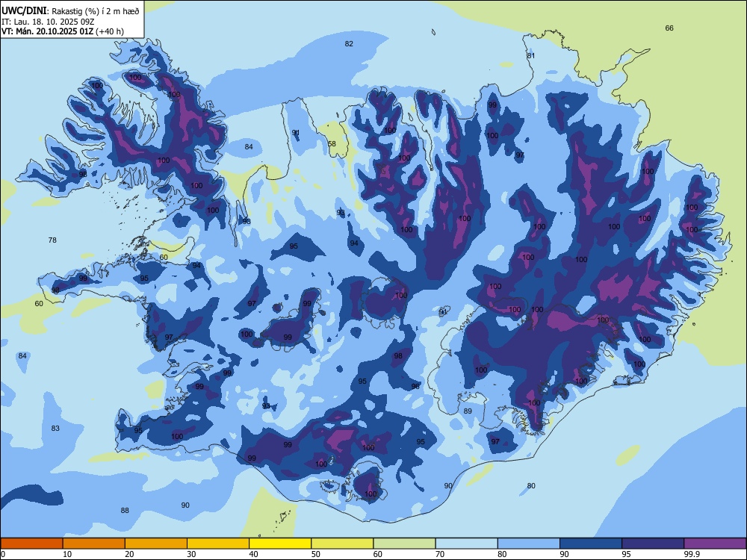This screenshot has height=560, width=747.
Task: Click the '78' humidity value on the map
Action: [52, 240]
